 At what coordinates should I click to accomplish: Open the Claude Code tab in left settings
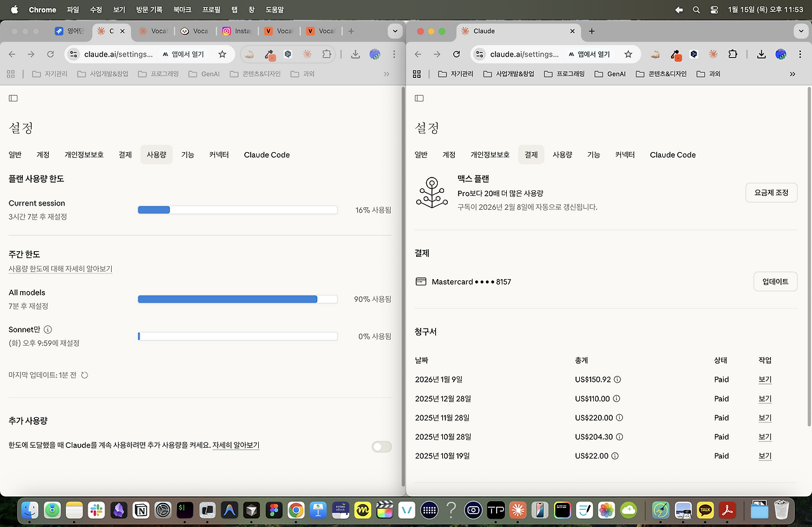[x=266, y=155]
